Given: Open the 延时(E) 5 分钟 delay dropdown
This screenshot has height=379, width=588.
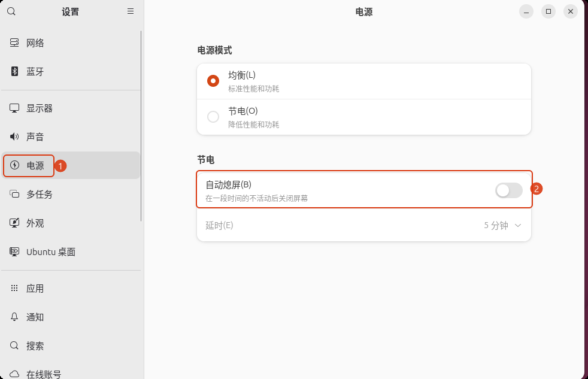Looking at the screenshot, I should click(363, 225).
